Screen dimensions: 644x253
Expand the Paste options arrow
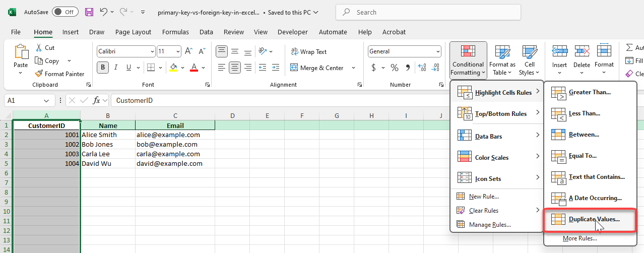tap(21, 73)
